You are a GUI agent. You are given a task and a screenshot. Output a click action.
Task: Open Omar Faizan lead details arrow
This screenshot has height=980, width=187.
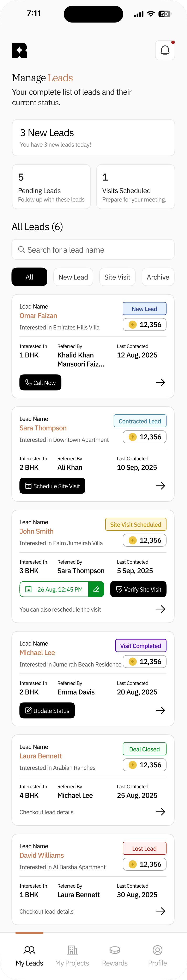point(160,382)
